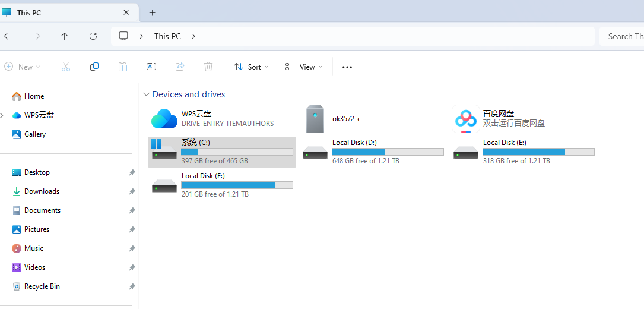Click the Paste clipboard icon
644x309 pixels.
tap(122, 67)
